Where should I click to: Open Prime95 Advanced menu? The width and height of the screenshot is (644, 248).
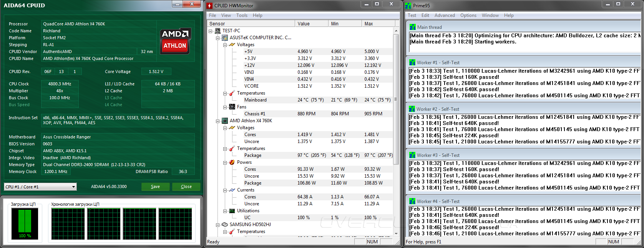tap(445, 15)
